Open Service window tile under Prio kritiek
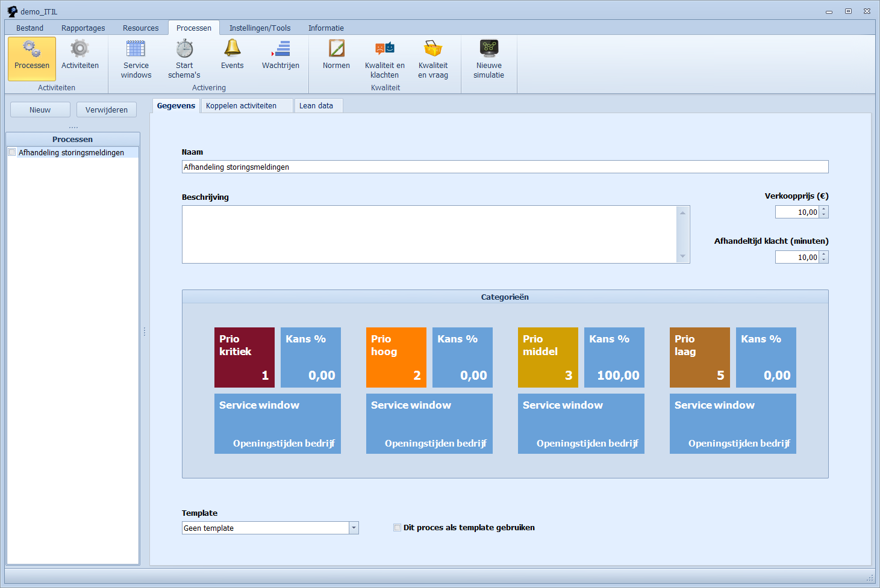The height and width of the screenshot is (588, 880). pos(278,424)
